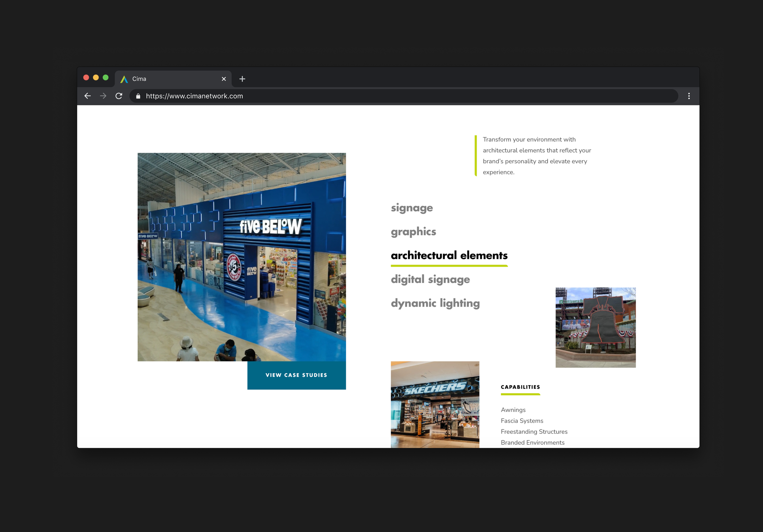Viewport: 763px width, 532px height.
Task: Switch to dynamic lighting category
Action: (435, 303)
